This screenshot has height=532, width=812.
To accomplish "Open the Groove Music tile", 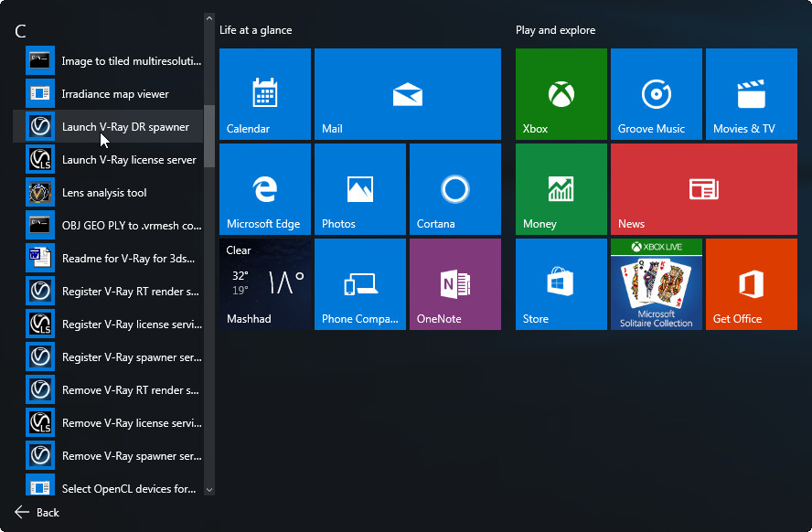I will tap(657, 94).
